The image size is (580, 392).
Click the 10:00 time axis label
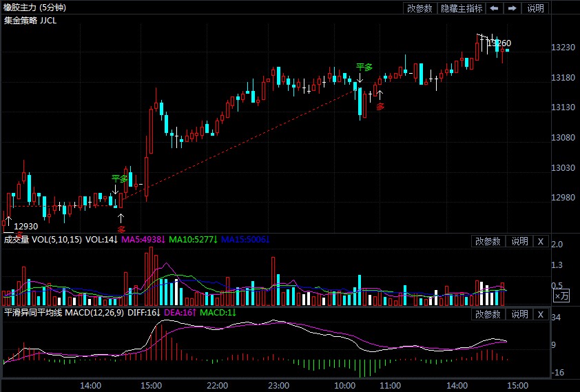(344, 386)
